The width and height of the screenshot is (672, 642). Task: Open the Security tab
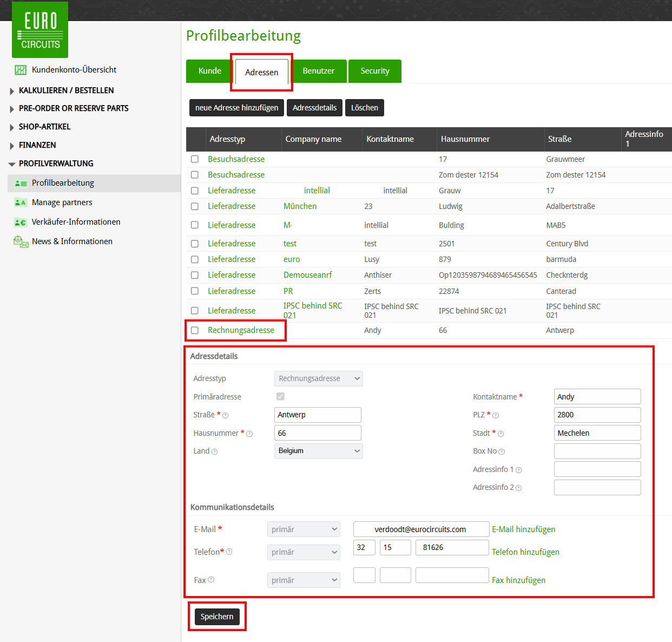pyautogui.click(x=375, y=71)
